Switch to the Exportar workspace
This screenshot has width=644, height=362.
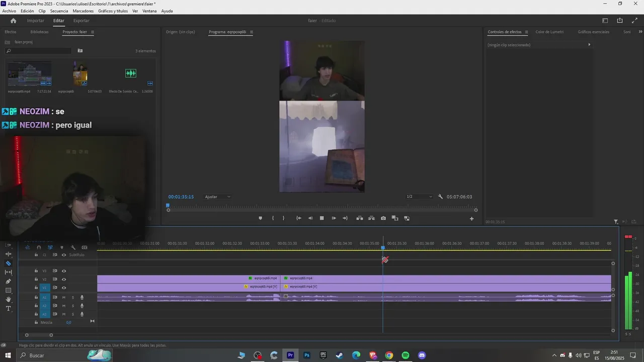coord(81,21)
